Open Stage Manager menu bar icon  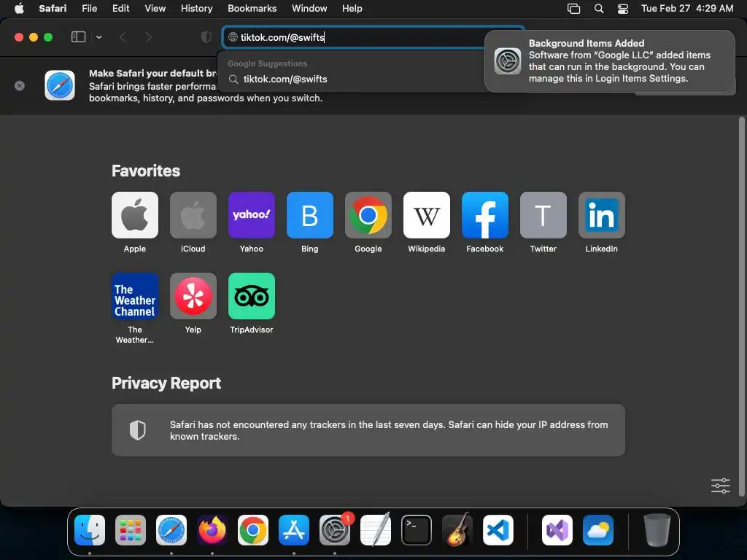click(x=573, y=9)
